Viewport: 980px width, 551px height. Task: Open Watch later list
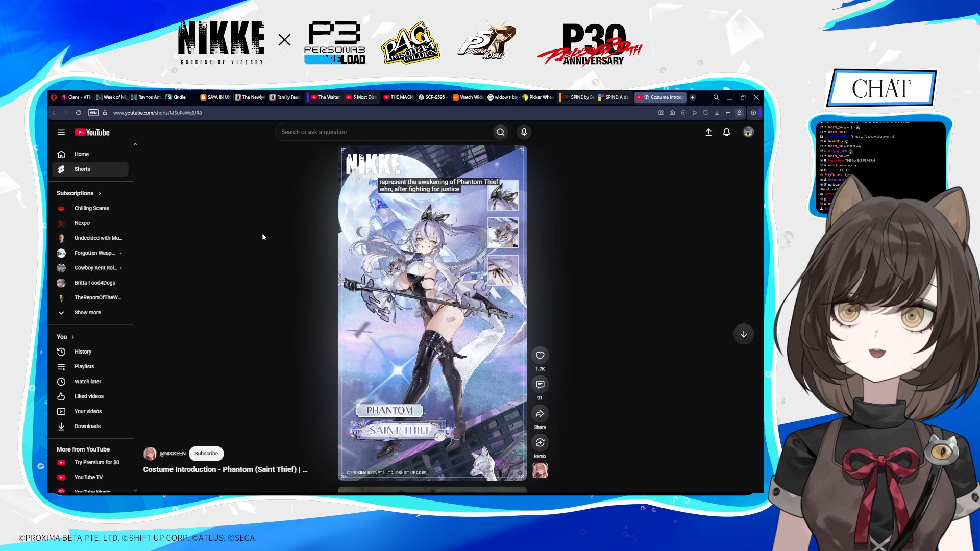click(x=90, y=382)
